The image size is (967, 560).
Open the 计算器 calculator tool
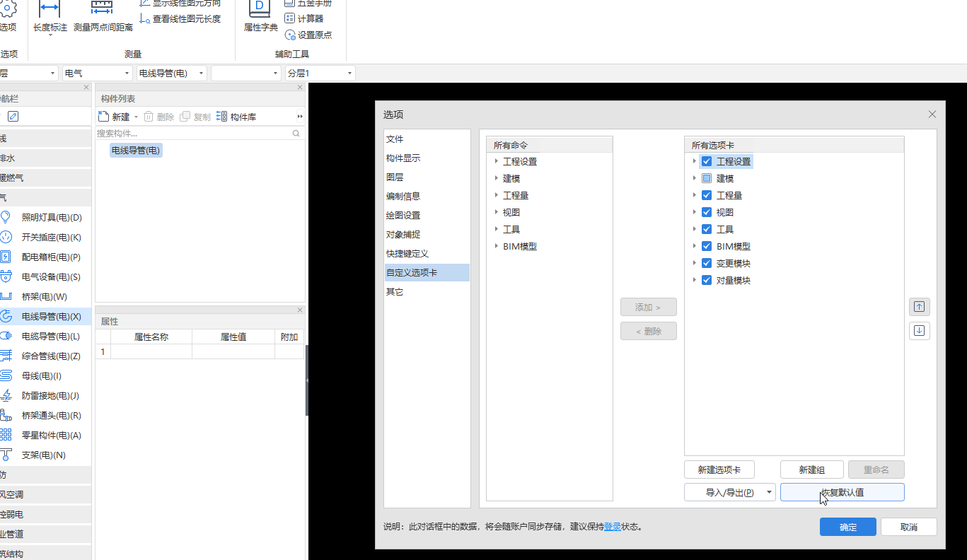[x=304, y=18]
